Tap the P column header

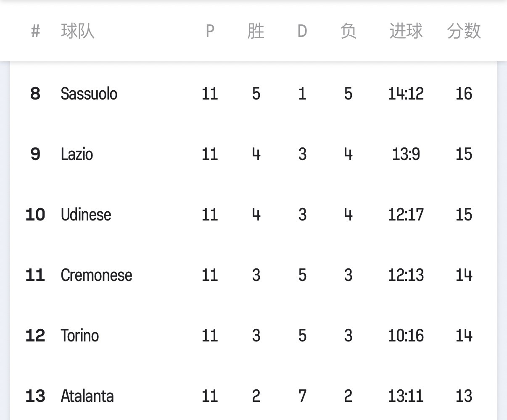pos(210,31)
